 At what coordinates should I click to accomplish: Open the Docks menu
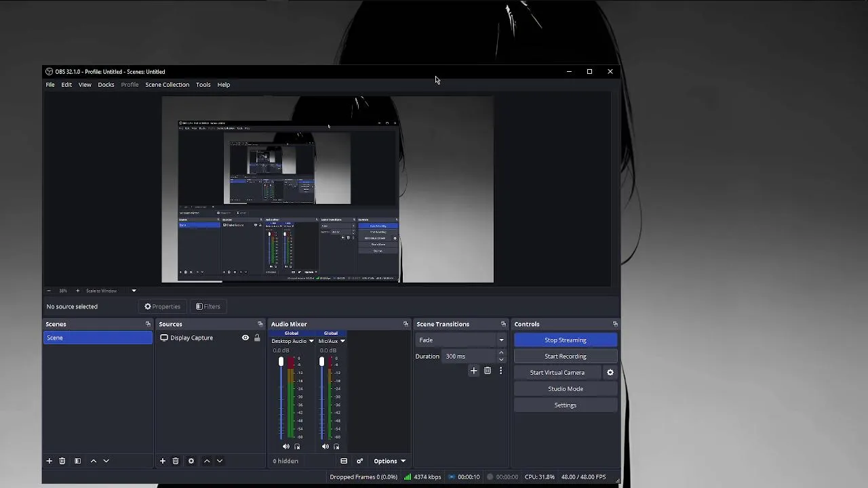pyautogui.click(x=106, y=85)
